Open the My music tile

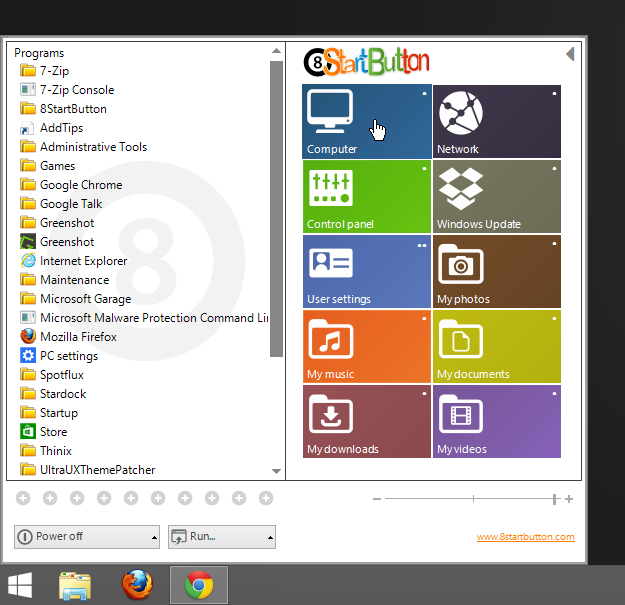tap(367, 346)
